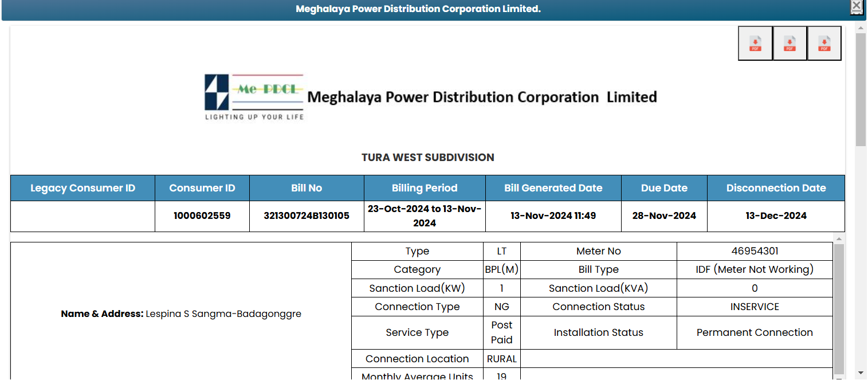
Task: Click the "Legacy Consumer ID" column header
Action: coord(83,188)
